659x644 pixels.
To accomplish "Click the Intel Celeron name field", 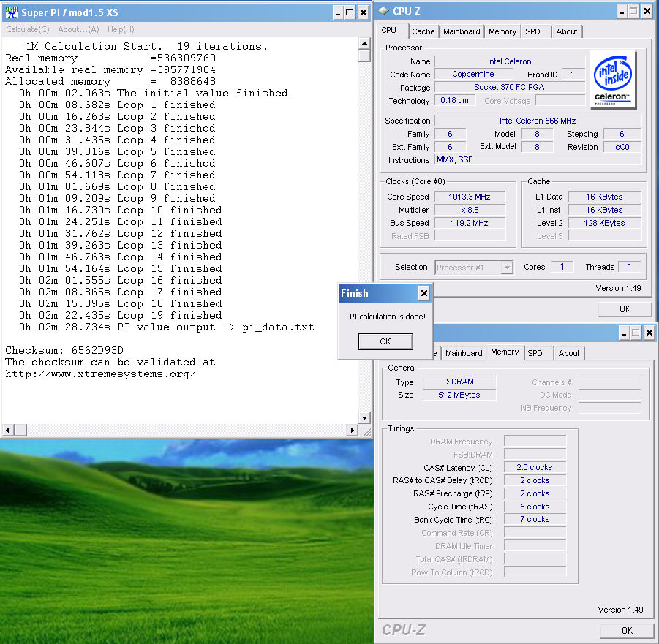I will pos(509,61).
